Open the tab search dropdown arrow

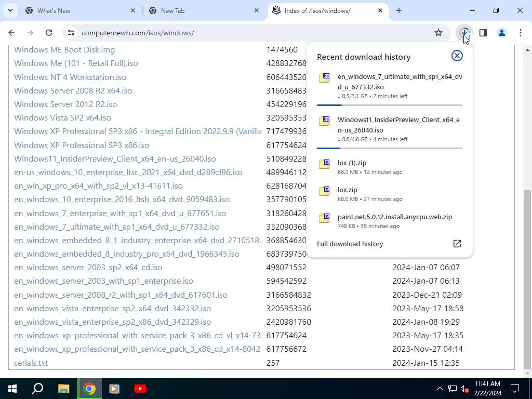click(x=10, y=10)
